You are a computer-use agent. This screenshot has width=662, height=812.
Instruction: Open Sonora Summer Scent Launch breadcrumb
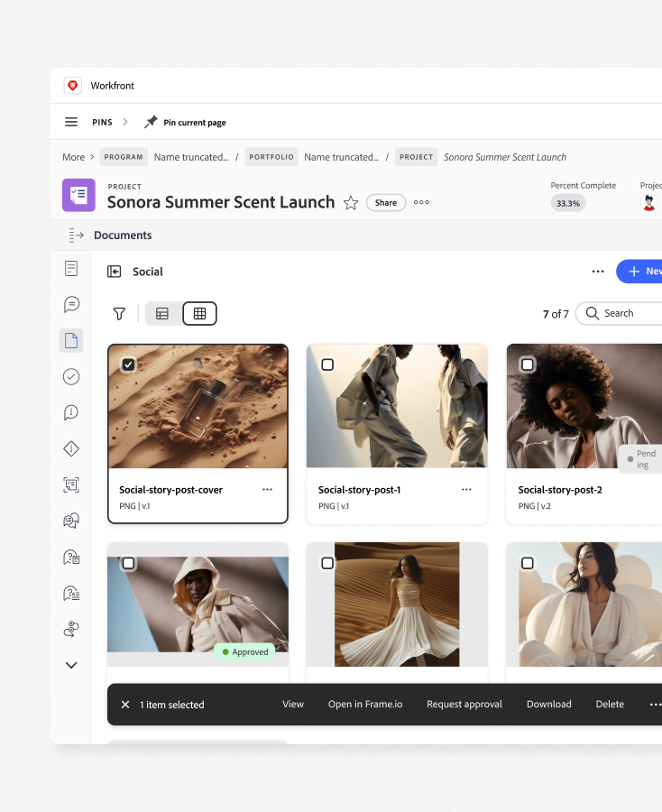pyautogui.click(x=505, y=157)
